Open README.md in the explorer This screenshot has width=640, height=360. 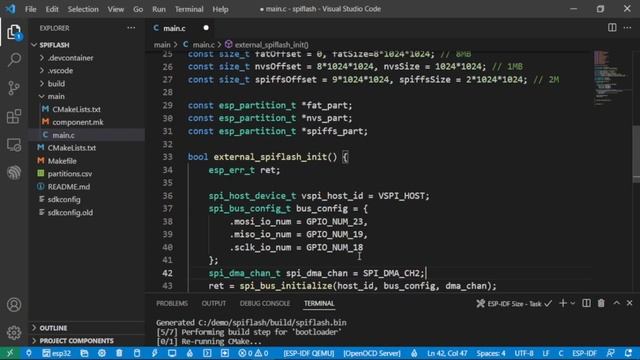point(87,187)
